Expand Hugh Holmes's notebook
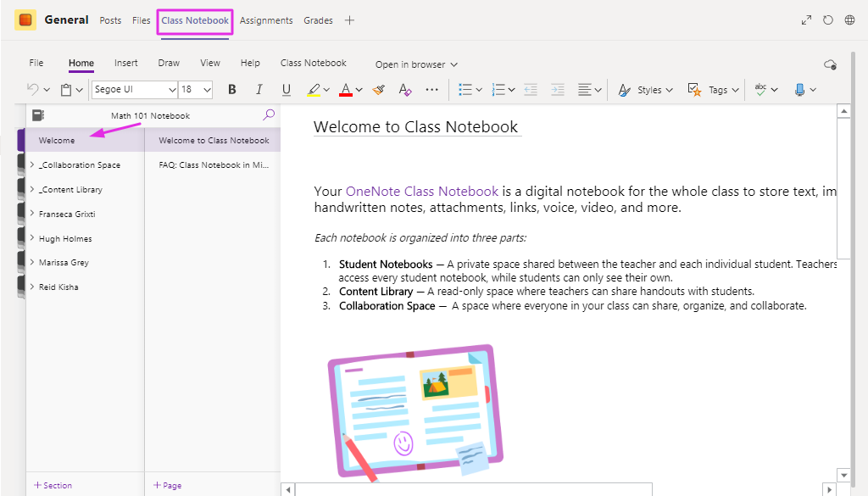The image size is (868, 496). tap(31, 238)
